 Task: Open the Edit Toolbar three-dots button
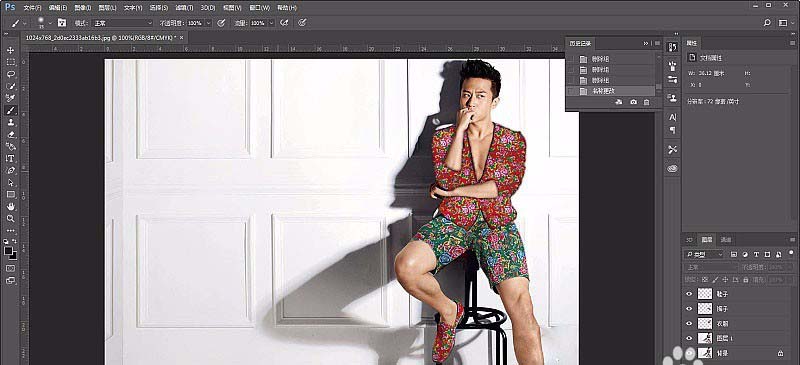pyautogui.click(x=11, y=230)
